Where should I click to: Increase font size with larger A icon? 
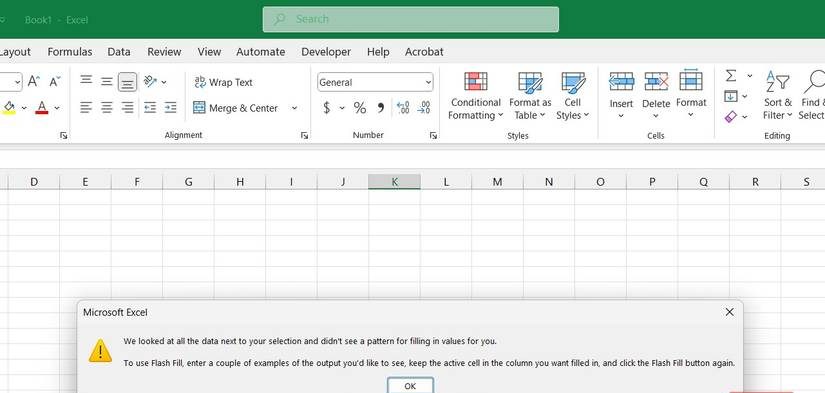click(x=34, y=82)
